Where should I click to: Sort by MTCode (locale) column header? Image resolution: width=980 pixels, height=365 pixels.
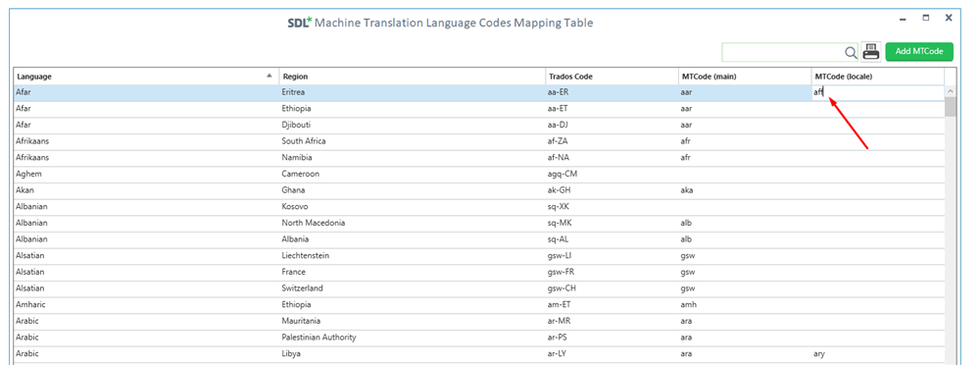click(877, 77)
